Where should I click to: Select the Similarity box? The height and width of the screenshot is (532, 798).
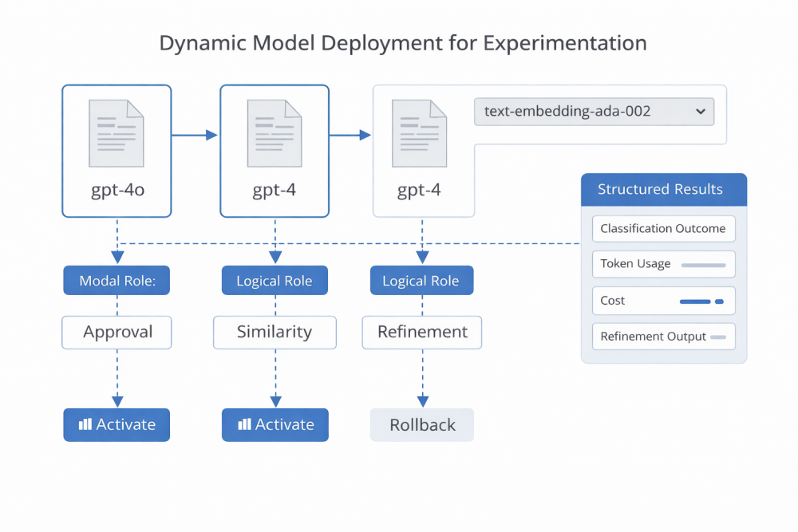(x=275, y=332)
